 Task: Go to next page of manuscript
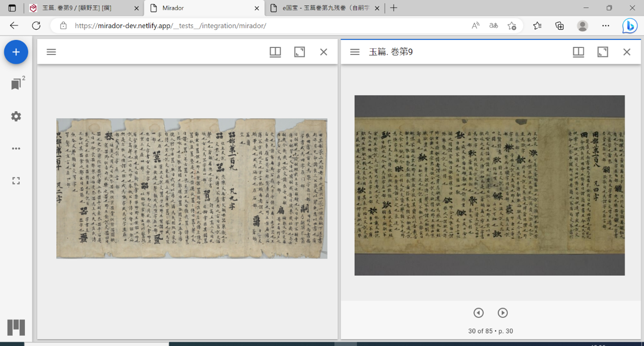(503, 313)
